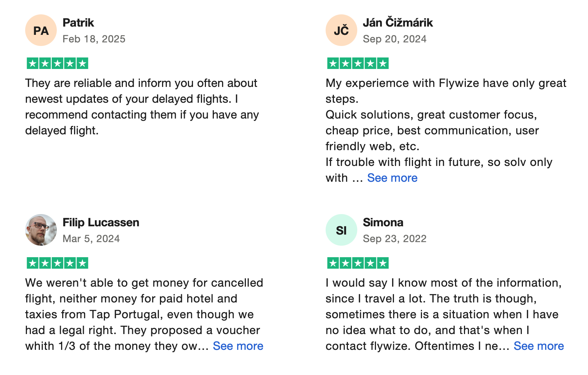Click the star rating on Filip Lucassen's review
The height and width of the screenshot is (375, 588).
[58, 263]
